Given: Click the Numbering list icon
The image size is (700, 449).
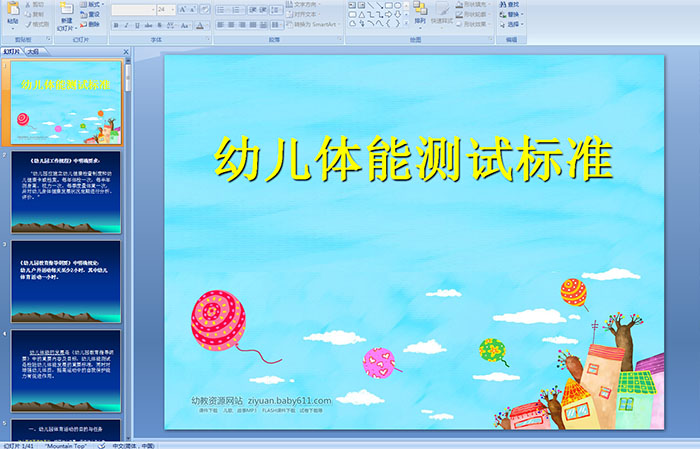Looking at the screenshot, I should (237, 9).
